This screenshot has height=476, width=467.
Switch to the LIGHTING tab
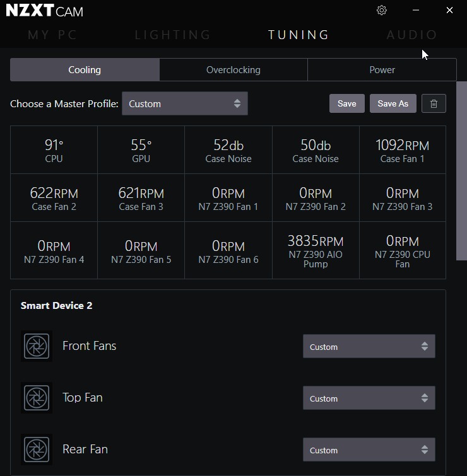click(x=172, y=35)
